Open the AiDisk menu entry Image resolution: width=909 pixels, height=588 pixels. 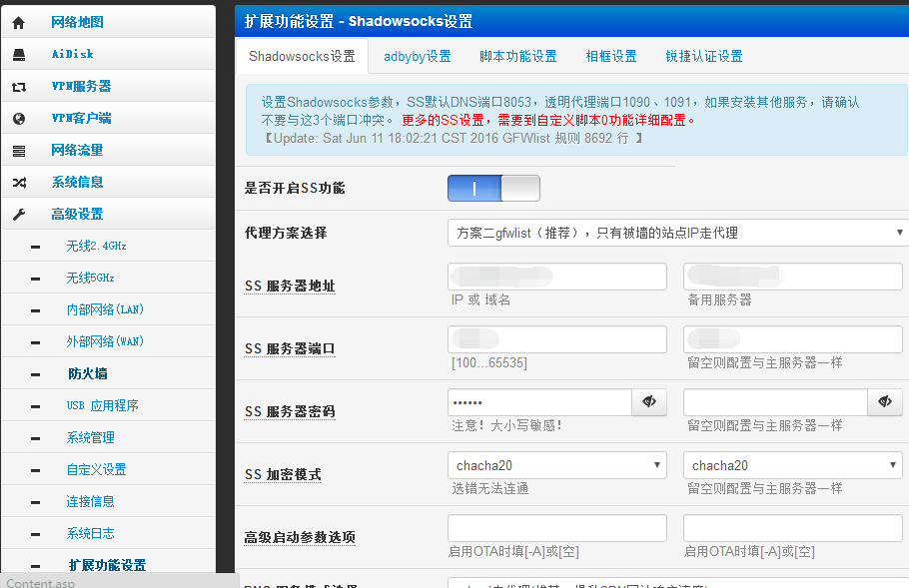[x=73, y=54]
